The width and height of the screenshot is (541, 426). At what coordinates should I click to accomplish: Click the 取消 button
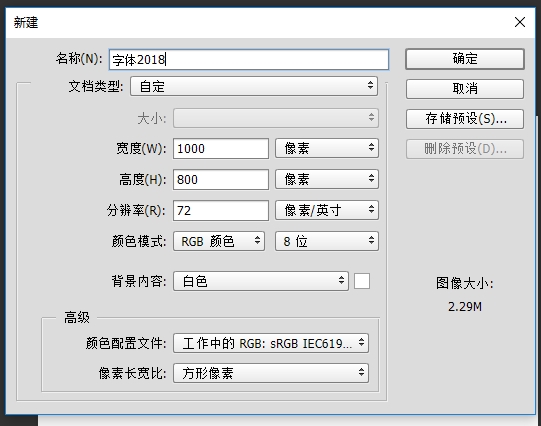465,89
